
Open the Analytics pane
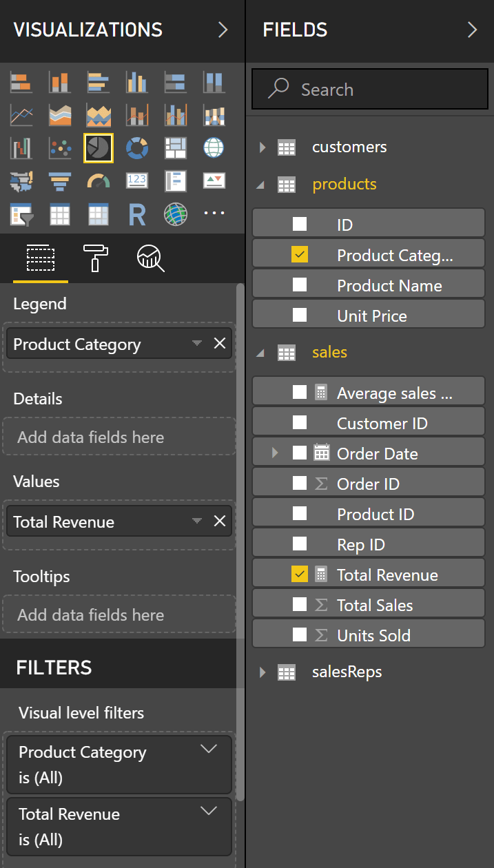[149, 258]
